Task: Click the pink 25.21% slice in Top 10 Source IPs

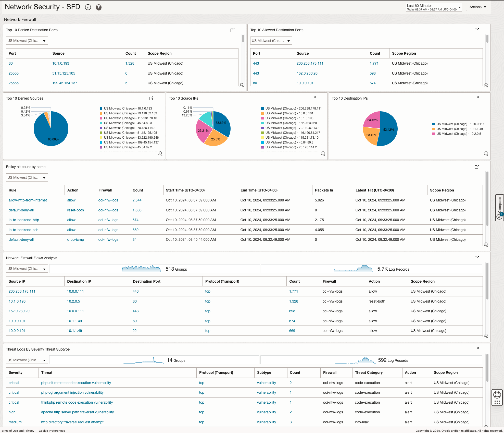Action: pos(203,131)
